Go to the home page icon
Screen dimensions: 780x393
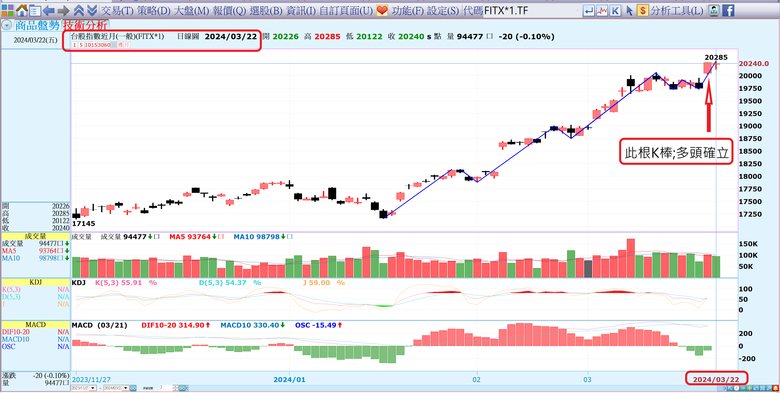coord(21,10)
